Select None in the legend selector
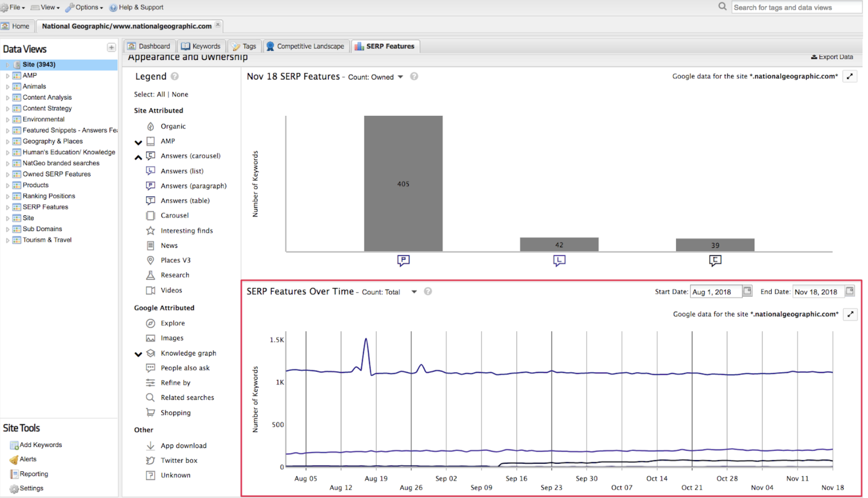Viewport: 868px width, 498px height. tap(180, 94)
